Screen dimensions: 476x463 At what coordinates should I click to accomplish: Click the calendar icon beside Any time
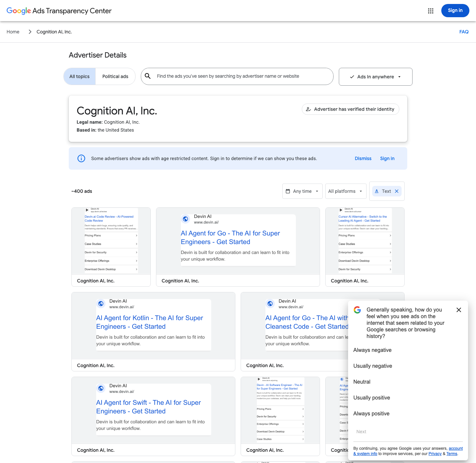click(x=288, y=191)
